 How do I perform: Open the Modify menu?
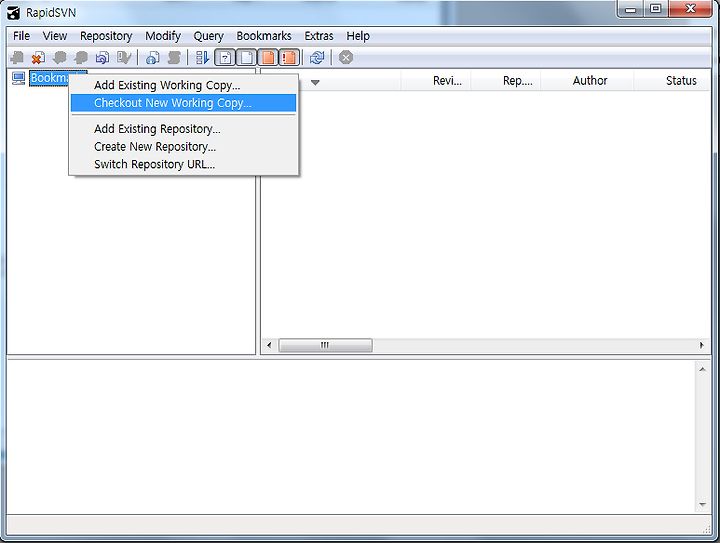[x=163, y=36]
